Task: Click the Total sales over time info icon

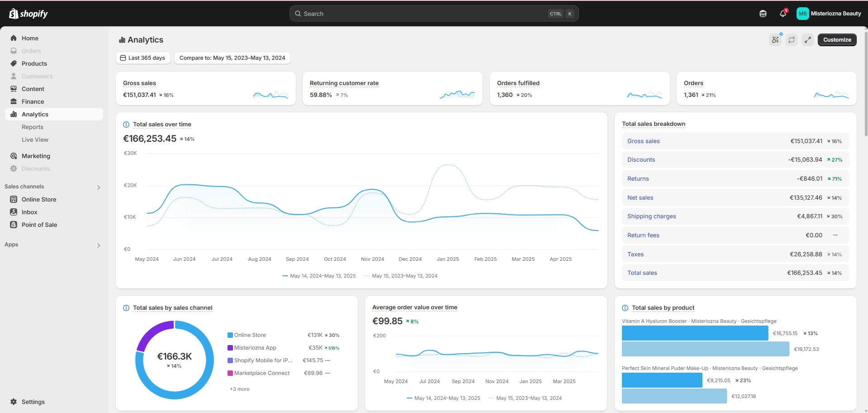Action: click(x=126, y=125)
